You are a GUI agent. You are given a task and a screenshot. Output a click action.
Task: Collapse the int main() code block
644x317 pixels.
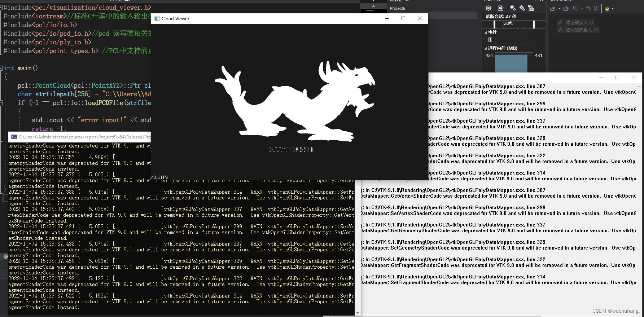click(1, 68)
